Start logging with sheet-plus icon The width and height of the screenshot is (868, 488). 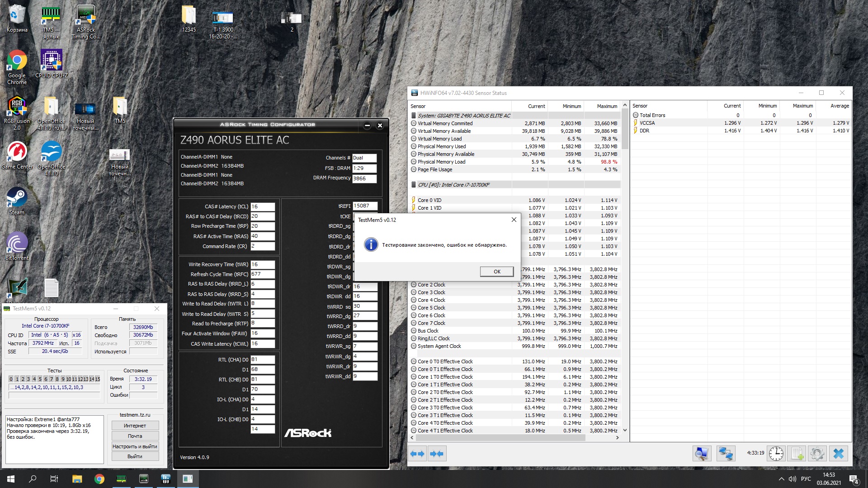(x=797, y=453)
